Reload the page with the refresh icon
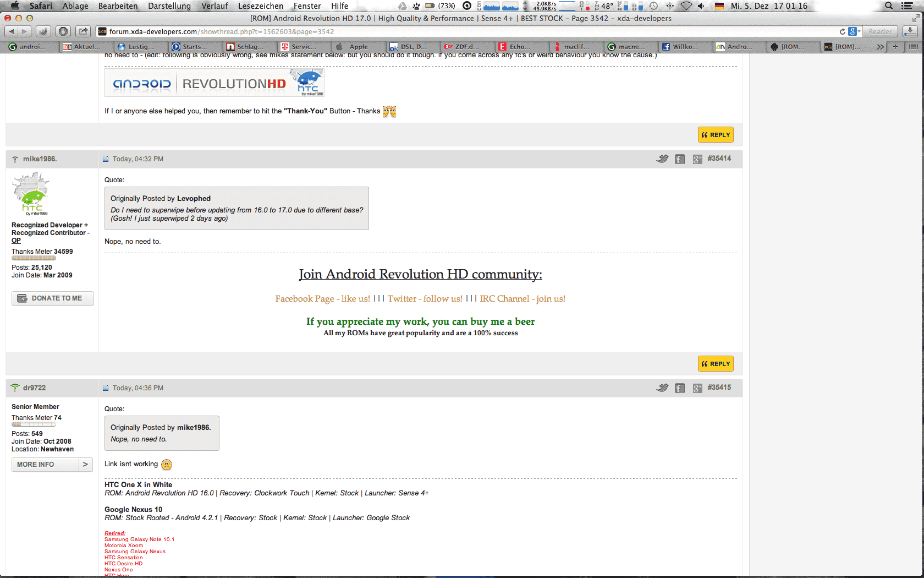924x578 pixels. pyautogui.click(x=842, y=31)
